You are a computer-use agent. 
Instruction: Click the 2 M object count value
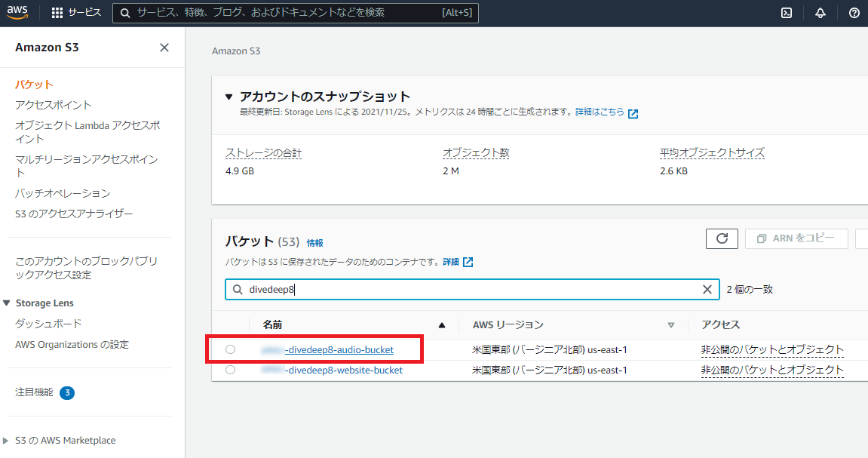451,171
